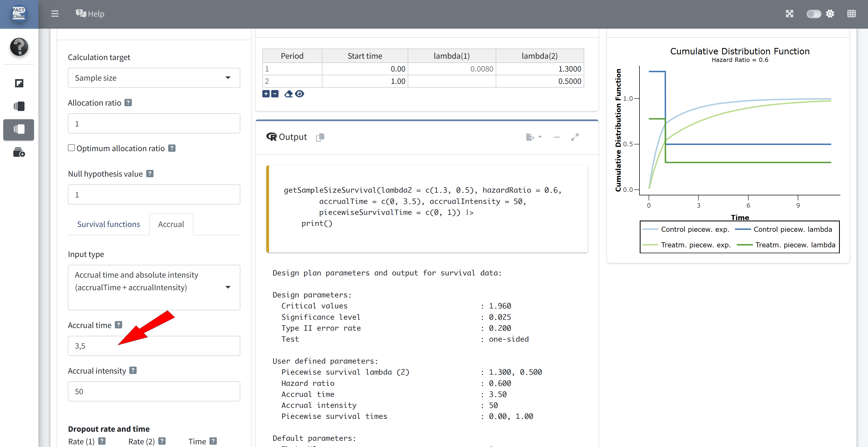Select the Accrual tab
Image resolution: width=868 pixels, height=447 pixels.
pos(171,225)
